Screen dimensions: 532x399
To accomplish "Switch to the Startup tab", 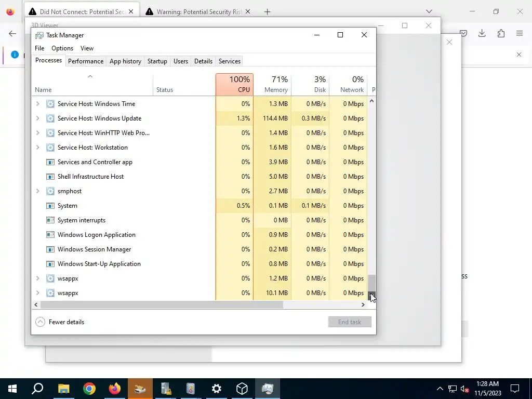I will click(x=157, y=61).
